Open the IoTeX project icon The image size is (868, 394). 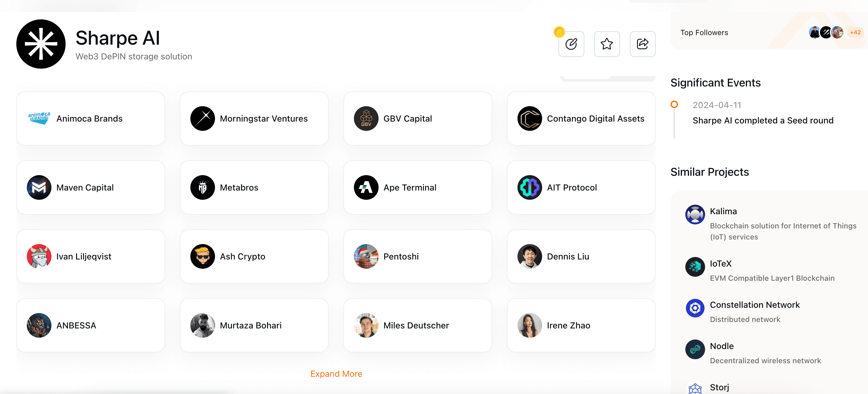point(695,267)
